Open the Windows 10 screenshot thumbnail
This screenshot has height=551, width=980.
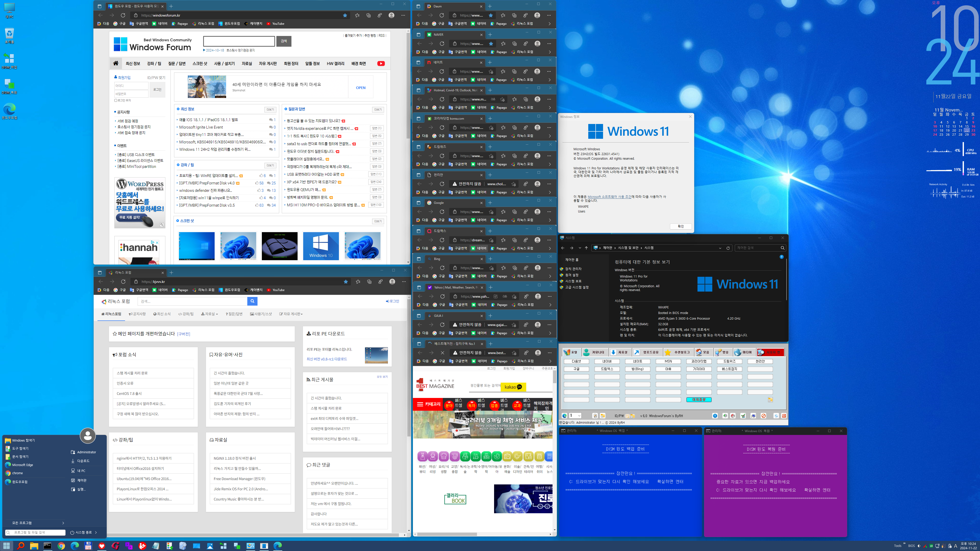tap(321, 246)
